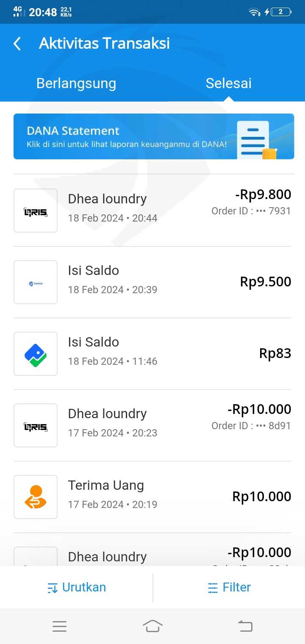Tap the Android home navigation icon
The width and height of the screenshot is (305, 644).
pos(152,626)
